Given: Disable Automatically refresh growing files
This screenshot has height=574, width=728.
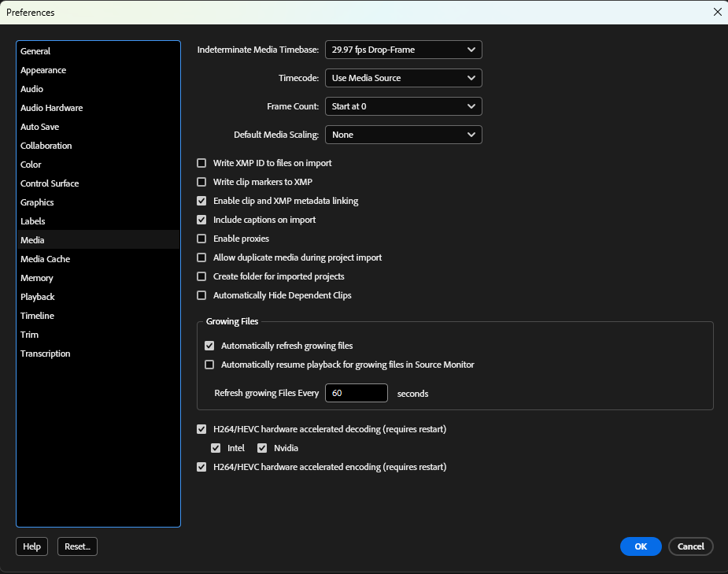Looking at the screenshot, I should click(209, 346).
